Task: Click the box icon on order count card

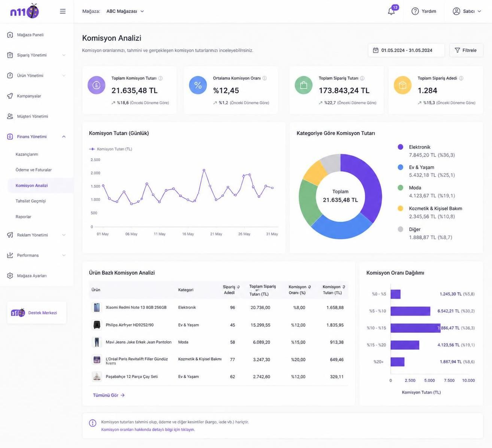Action: tap(403, 85)
